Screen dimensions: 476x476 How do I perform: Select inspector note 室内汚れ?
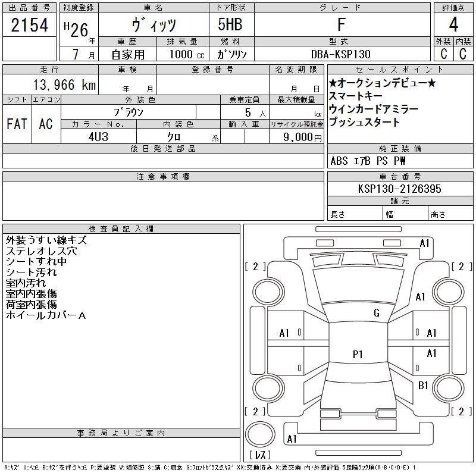click(26, 283)
